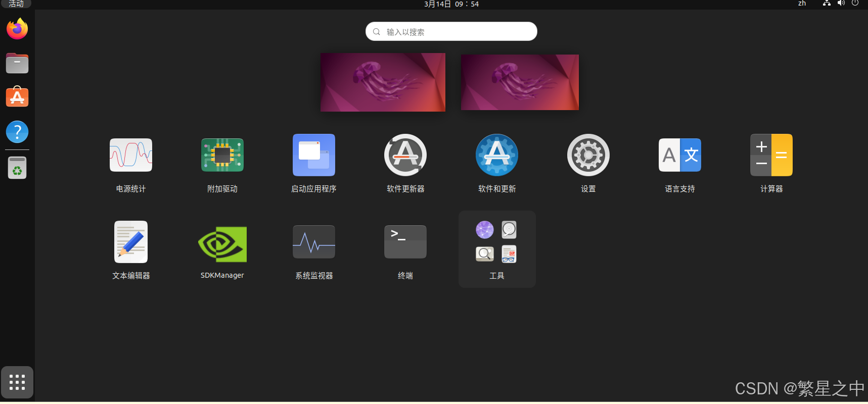Open the 工具 utilities folder
868x404 pixels.
tap(497, 249)
